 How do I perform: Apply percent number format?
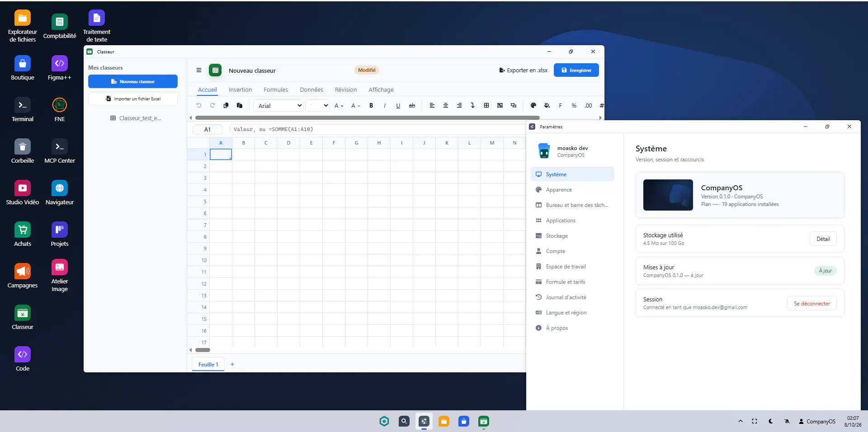click(x=574, y=105)
